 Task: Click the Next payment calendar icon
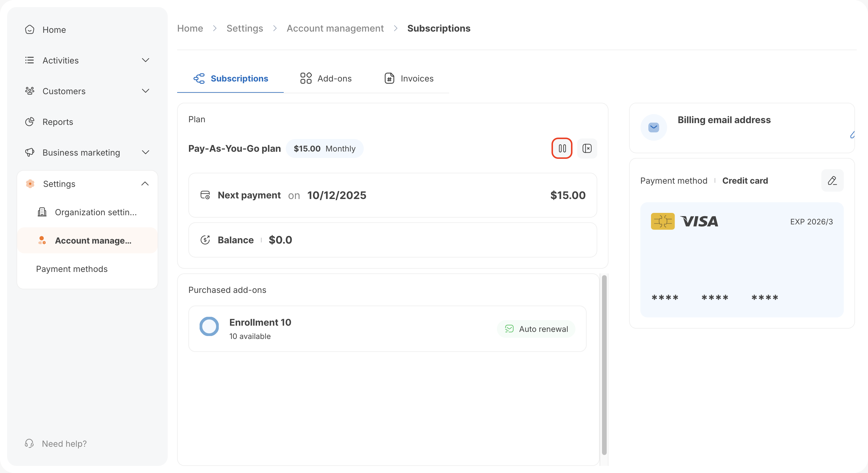point(205,195)
